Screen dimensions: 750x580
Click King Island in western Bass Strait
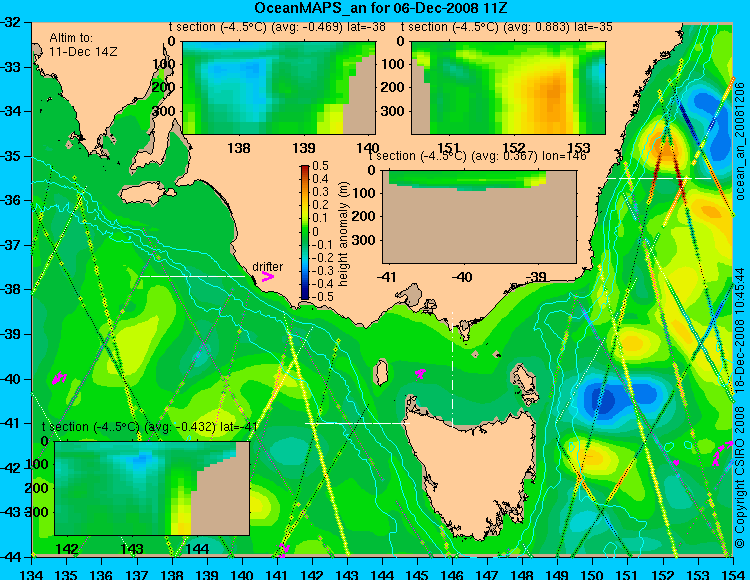coord(381,372)
